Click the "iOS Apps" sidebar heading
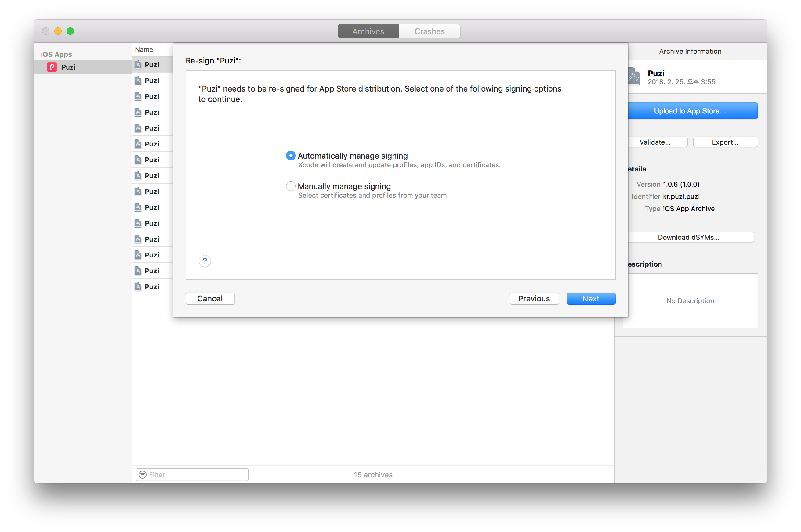 point(56,54)
